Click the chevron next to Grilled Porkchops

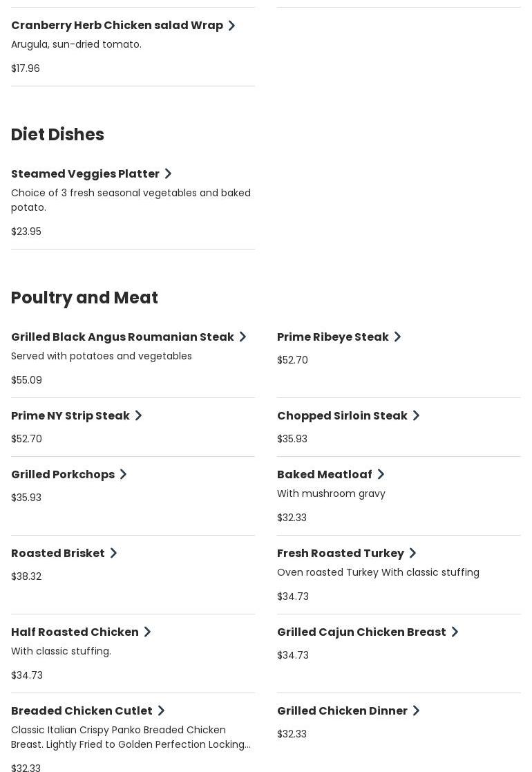click(124, 475)
